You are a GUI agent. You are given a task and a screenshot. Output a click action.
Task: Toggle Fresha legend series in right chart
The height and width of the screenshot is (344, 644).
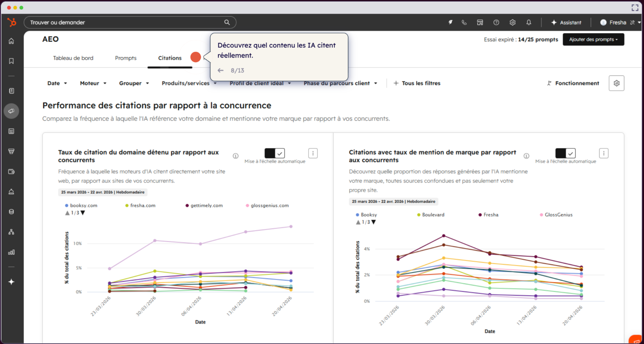pos(488,215)
